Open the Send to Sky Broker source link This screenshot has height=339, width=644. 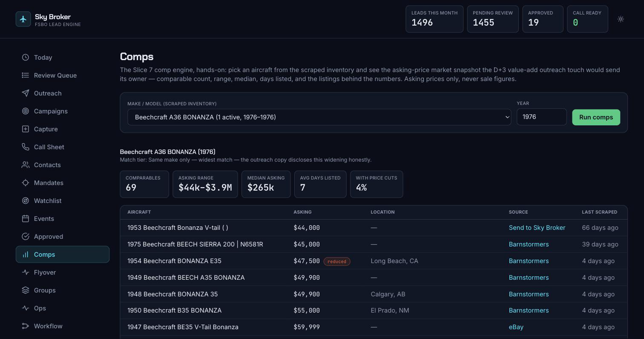537,228
